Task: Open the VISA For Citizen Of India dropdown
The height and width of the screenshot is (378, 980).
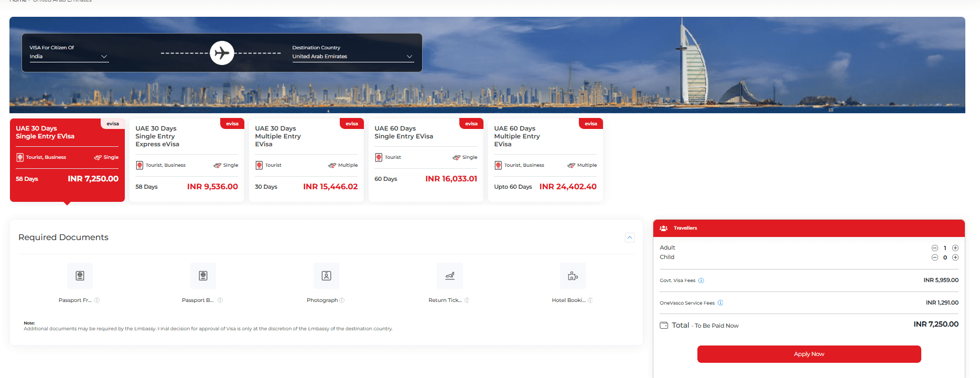Action: pos(69,57)
